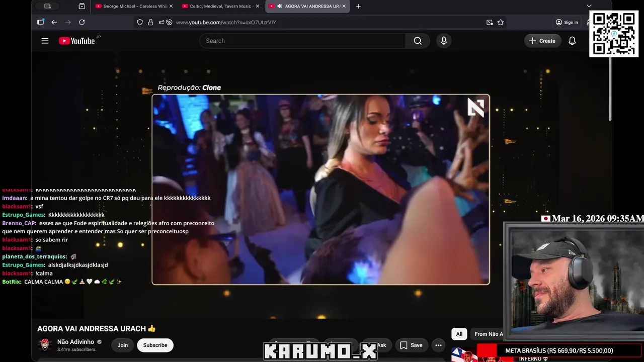Click the video player frame
The height and width of the screenshot is (362, 644).
pos(320,189)
